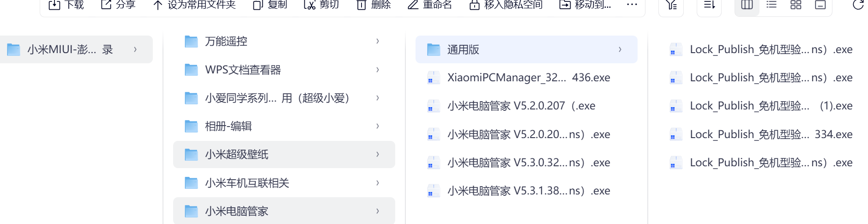The image size is (868, 224).
Task: Open the funnel filter options
Action: (671, 5)
